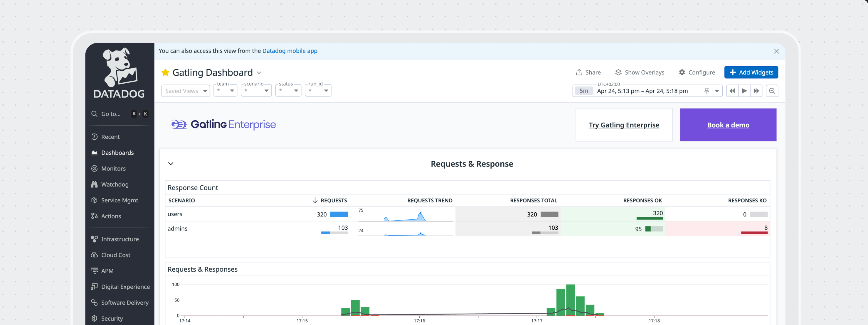Open Recent in the sidebar
868x325 pixels.
point(110,137)
